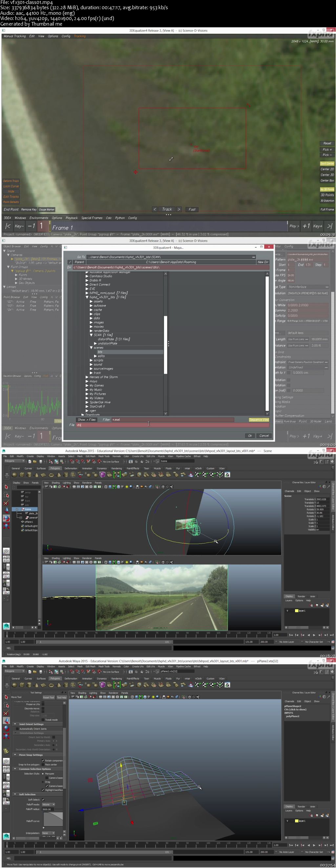This screenshot has height=868, width=336.
Task: Activate the Move tool cone icon in wireframe Maya toolbox
Action: point(6,721)
